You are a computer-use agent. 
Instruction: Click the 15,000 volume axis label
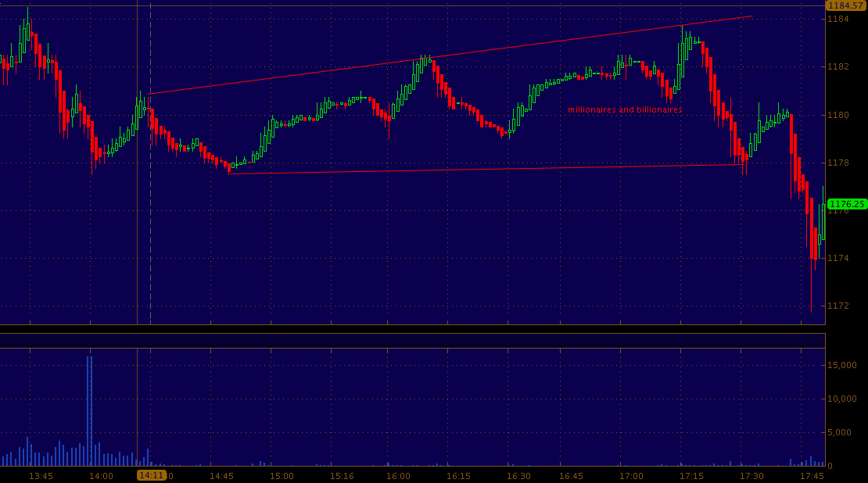tap(841, 365)
